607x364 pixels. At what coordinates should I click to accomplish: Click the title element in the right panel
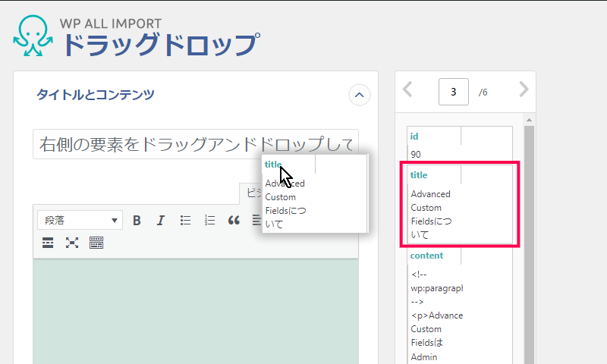click(x=419, y=175)
